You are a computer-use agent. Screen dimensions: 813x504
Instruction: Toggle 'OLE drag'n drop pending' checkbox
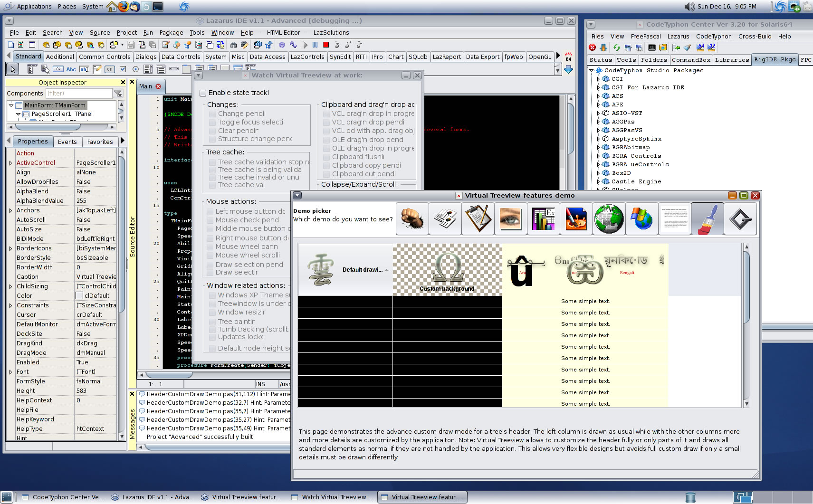(x=326, y=140)
